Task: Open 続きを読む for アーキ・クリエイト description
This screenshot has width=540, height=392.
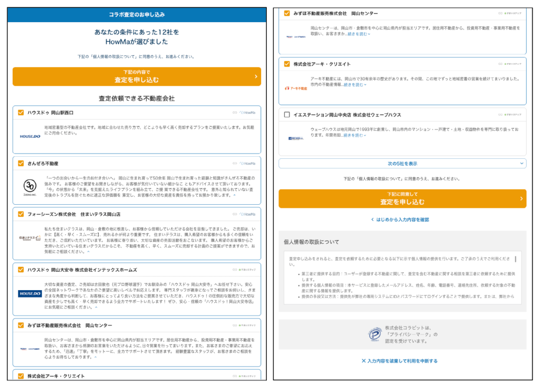Action: click(353, 85)
